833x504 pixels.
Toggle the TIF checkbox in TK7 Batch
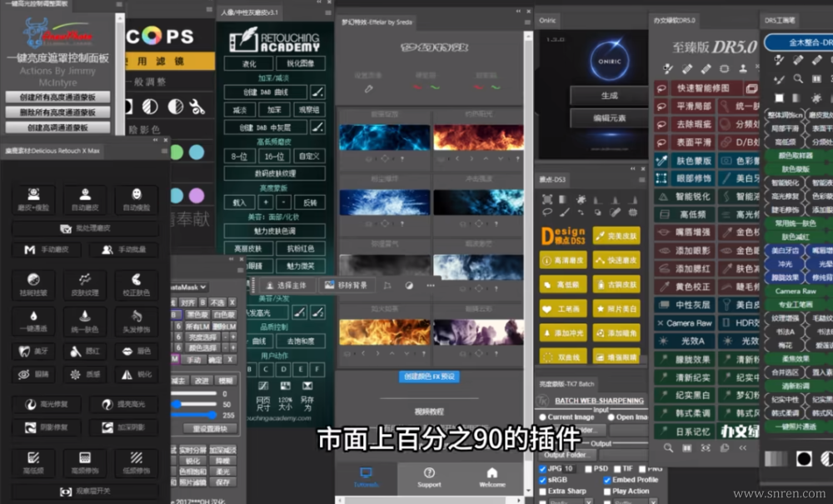[617, 469]
